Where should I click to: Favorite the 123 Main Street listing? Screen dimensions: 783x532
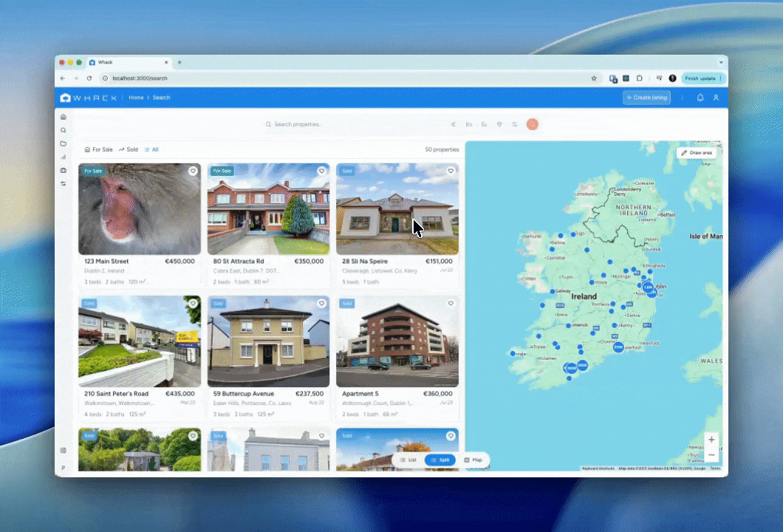pyautogui.click(x=193, y=171)
